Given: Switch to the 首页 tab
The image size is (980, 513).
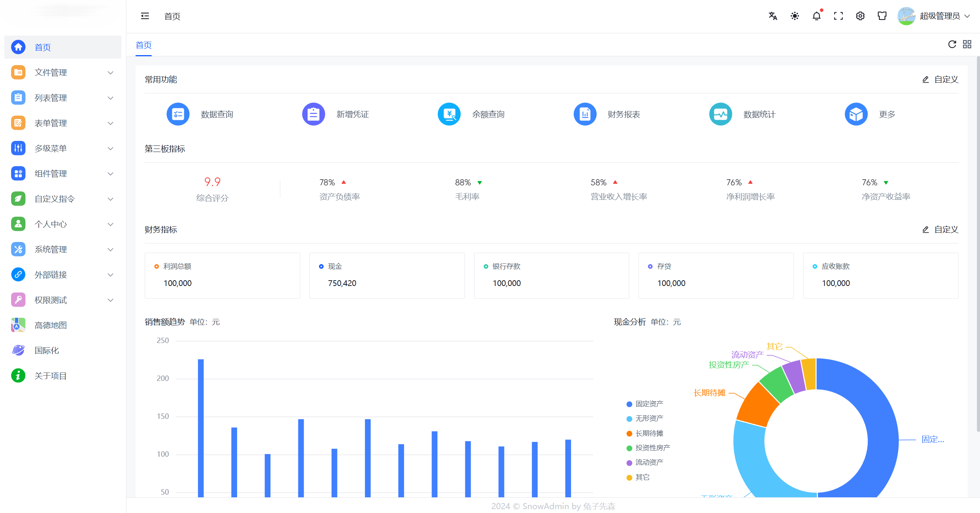Looking at the screenshot, I should tap(144, 45).
